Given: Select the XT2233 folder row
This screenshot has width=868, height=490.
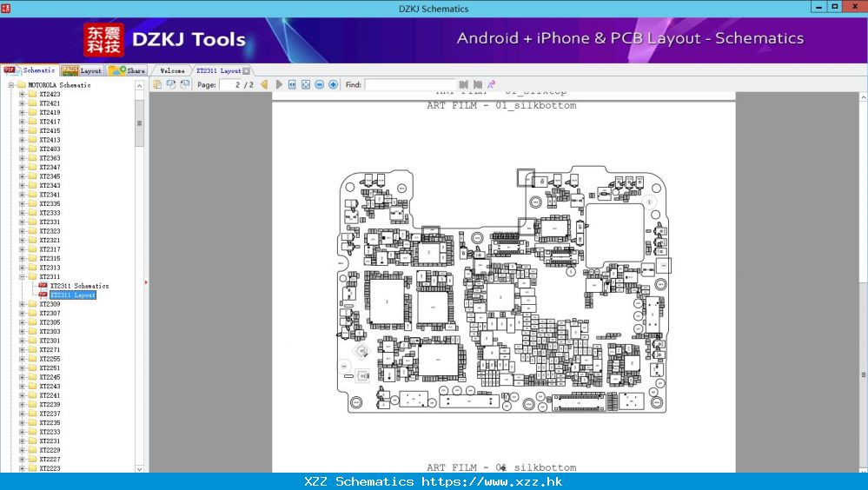Looking at the screenshot, I should click(50, 432).
